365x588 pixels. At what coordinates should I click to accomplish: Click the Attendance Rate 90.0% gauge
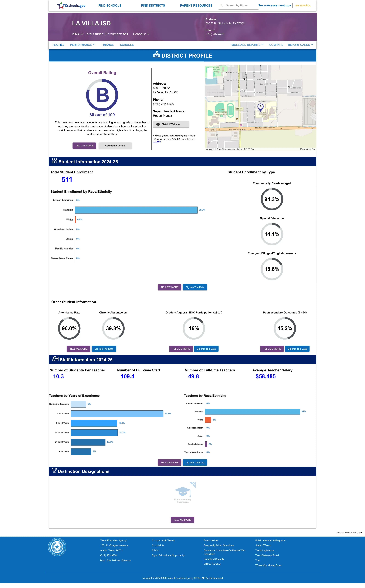[x=69, y=328]
